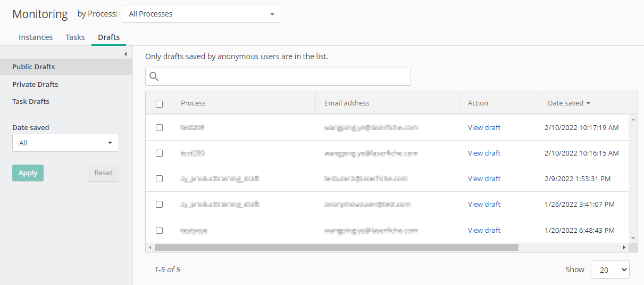This screenshot has width=644, height=285.
Task: Click the horizontal scrollbar thumb
Action: pos(336,248)
